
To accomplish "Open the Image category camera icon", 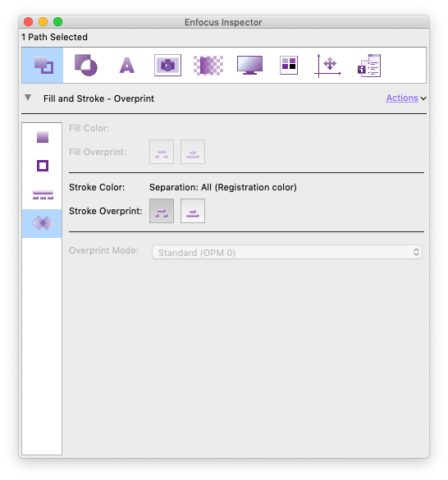I will tap(167, 65).
